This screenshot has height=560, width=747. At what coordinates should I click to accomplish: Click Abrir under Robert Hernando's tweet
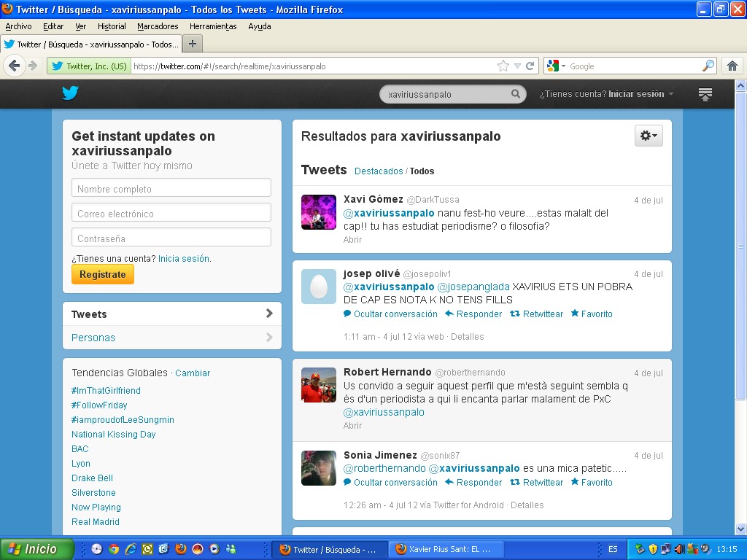(x=352, y=426)
